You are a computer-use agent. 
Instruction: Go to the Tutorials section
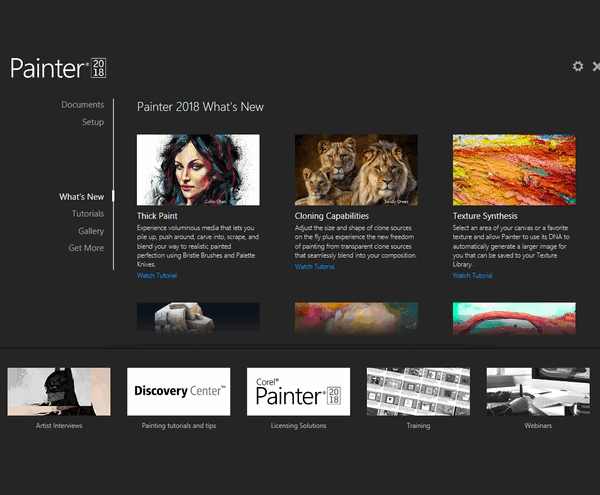tap(88, 213)
